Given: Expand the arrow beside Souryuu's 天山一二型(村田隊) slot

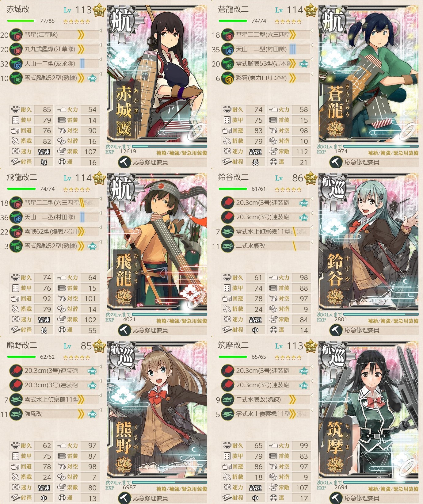Looking at the screenshot, I should point(312,45).
